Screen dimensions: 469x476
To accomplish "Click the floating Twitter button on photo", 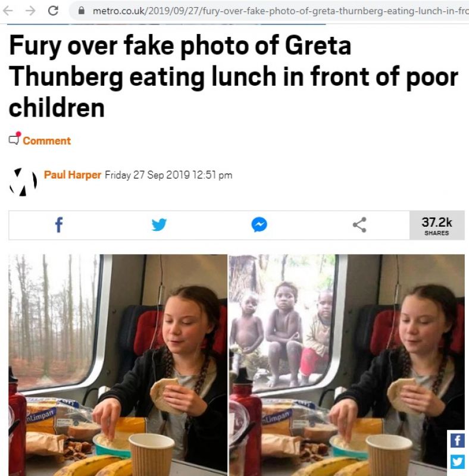I will click(x=458, y=462).
